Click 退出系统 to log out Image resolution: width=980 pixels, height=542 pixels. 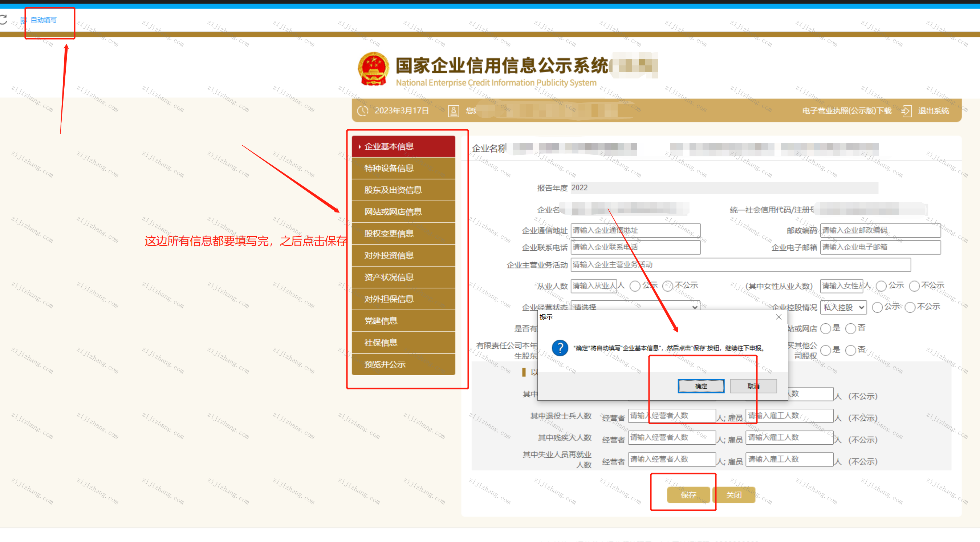click(x=933, y=111)
